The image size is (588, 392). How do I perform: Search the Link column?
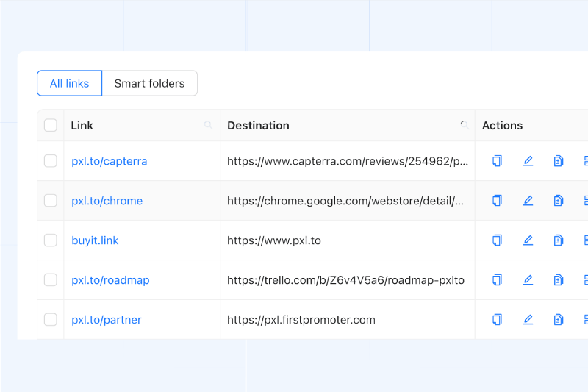(208, 125)
